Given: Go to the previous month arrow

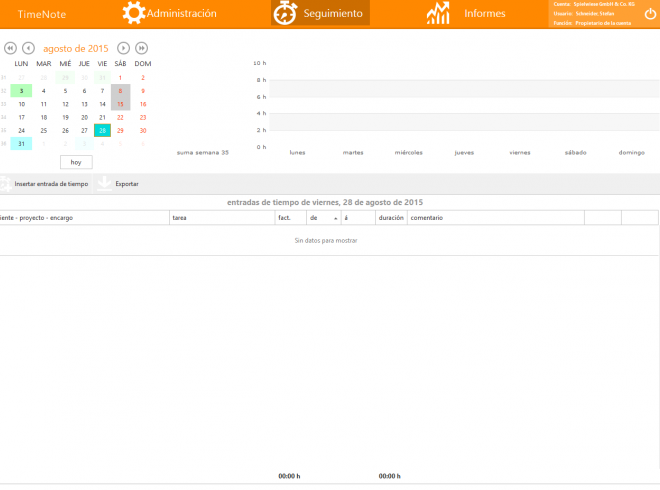Looking at the screenshot, I should (28, 48).
